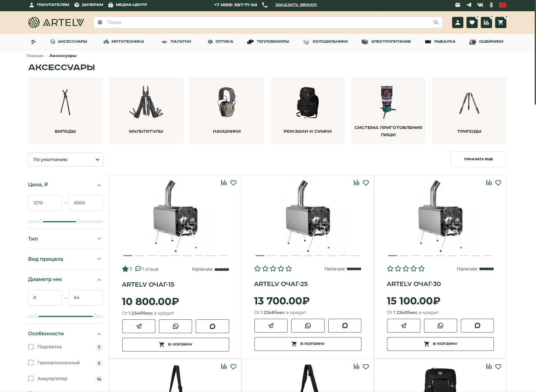Contact via WhatsApp for ОЧАГ-25
The image size is (536, 392).
pyautogui.click(x=308, y=326)
